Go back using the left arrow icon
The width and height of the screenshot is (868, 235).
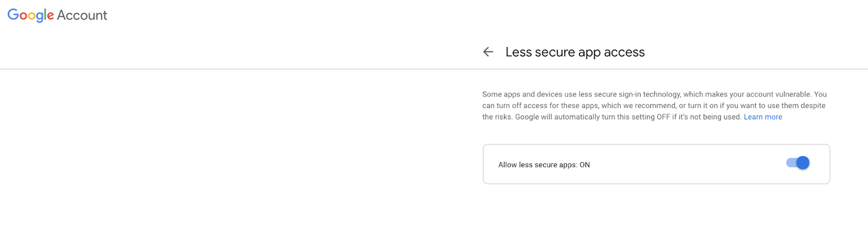[488, 52]
